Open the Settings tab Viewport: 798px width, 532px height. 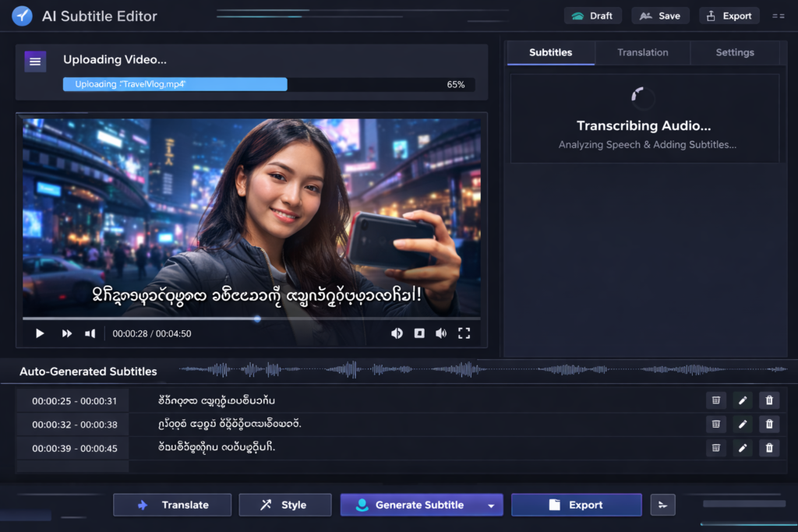coord(734,52)
